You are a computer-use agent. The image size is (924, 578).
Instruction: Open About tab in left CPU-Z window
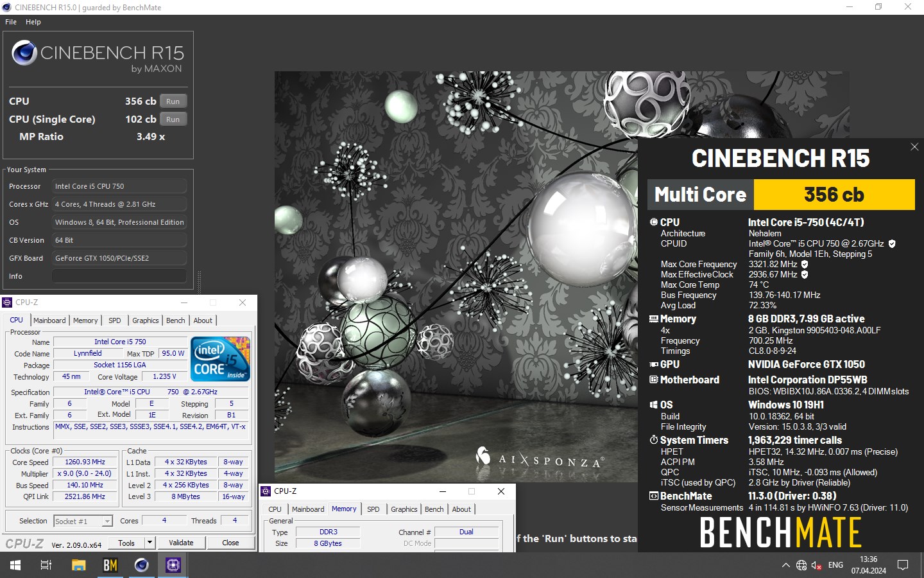coord(203,320)
